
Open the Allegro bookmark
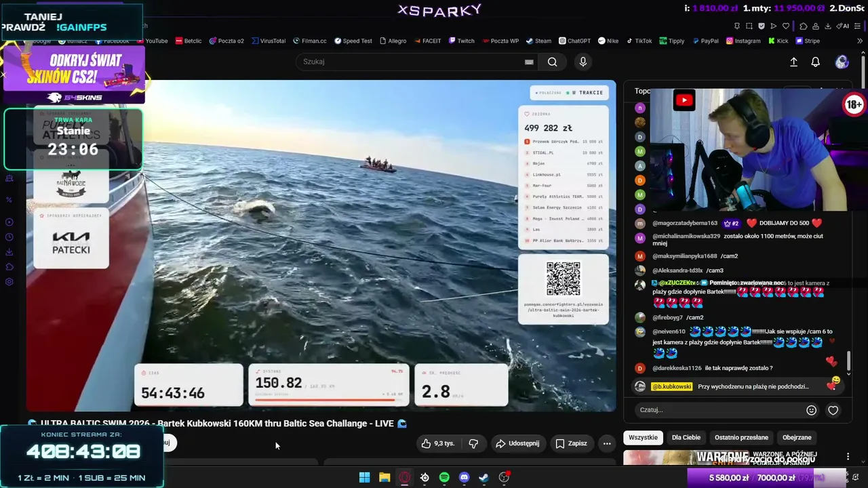[393, 41]
